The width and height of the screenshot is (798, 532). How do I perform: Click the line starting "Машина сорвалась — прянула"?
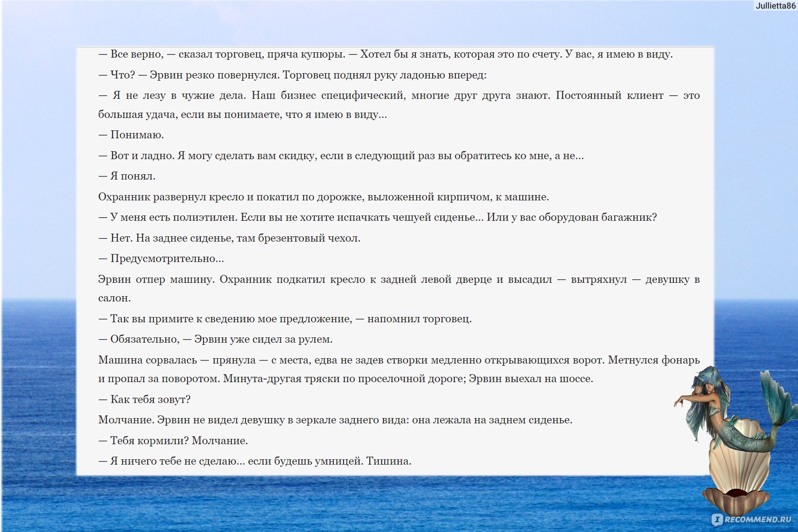[x=399, y=360]
